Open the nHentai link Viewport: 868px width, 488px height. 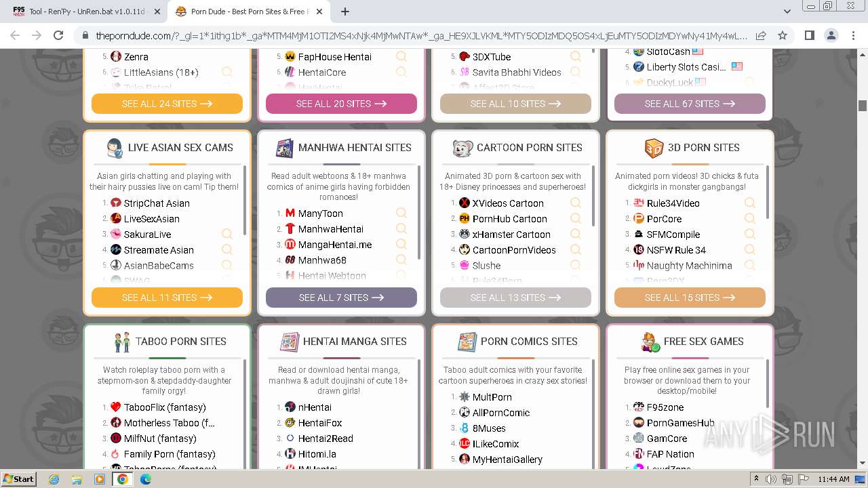pyautogui.click(x=315, y=407)
